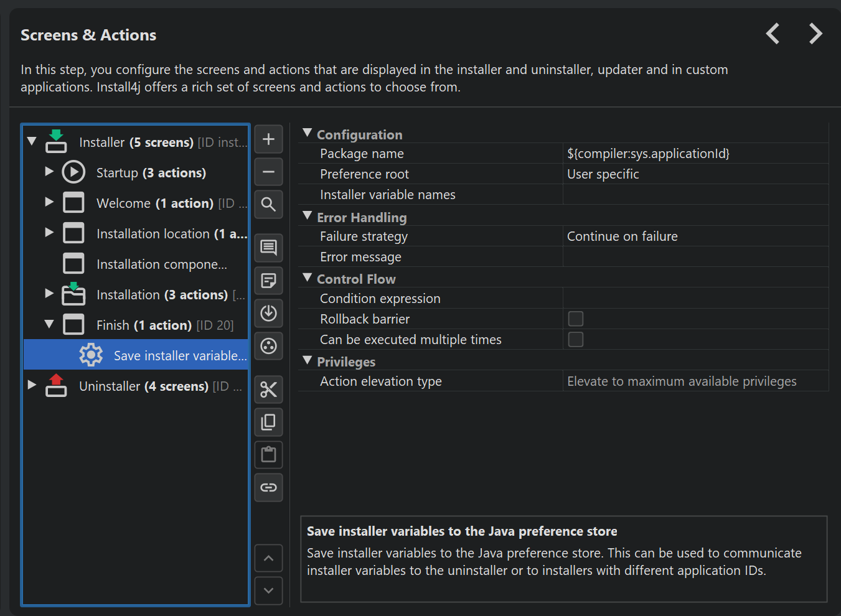Select Installation components screen in tree

click(x=161, y=264)
